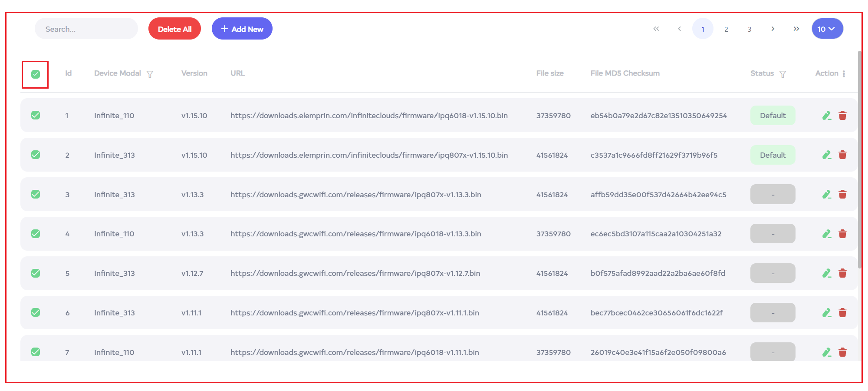Go to page 2 in pagination
Screen dimensions: 868x391
pyautogui.click(x=726, y=29)
